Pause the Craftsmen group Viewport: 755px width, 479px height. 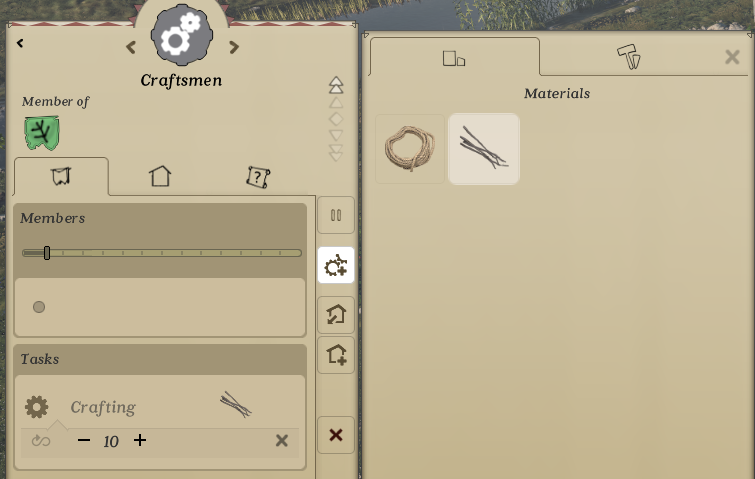pyautogui.click(x=336, y=215)
